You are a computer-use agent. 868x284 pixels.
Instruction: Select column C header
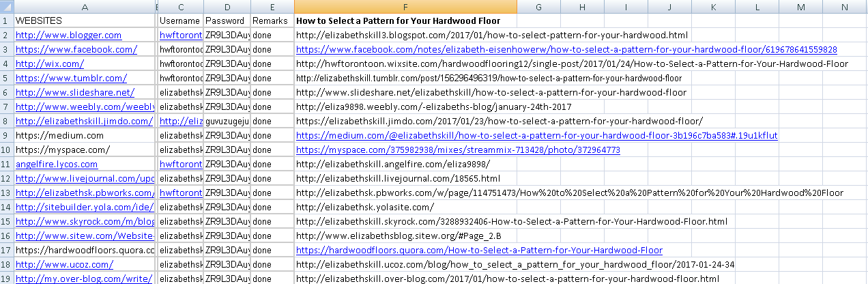click(x=181, y=7)
